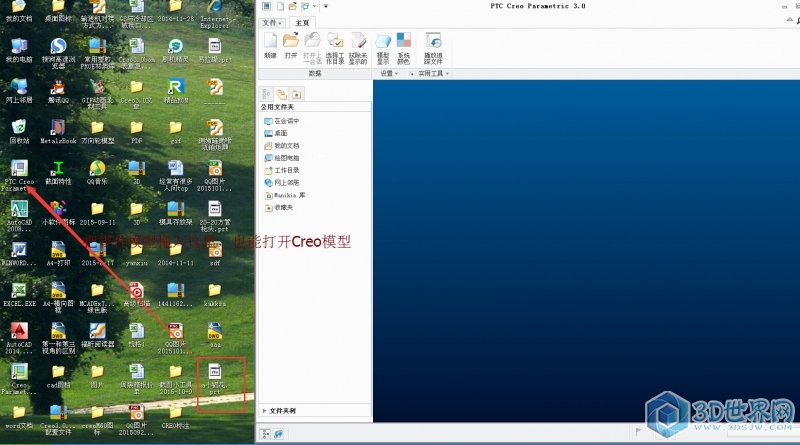The width and height of the screenshot is (800, 445).
Task: Select the 主页 ribbon tab
Action: click(302, 23)
